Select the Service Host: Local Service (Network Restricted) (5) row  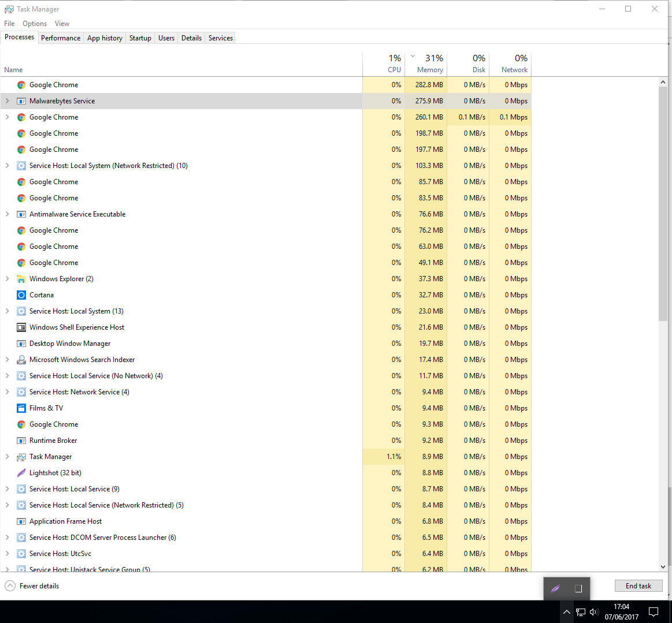[x=266, y=505]
